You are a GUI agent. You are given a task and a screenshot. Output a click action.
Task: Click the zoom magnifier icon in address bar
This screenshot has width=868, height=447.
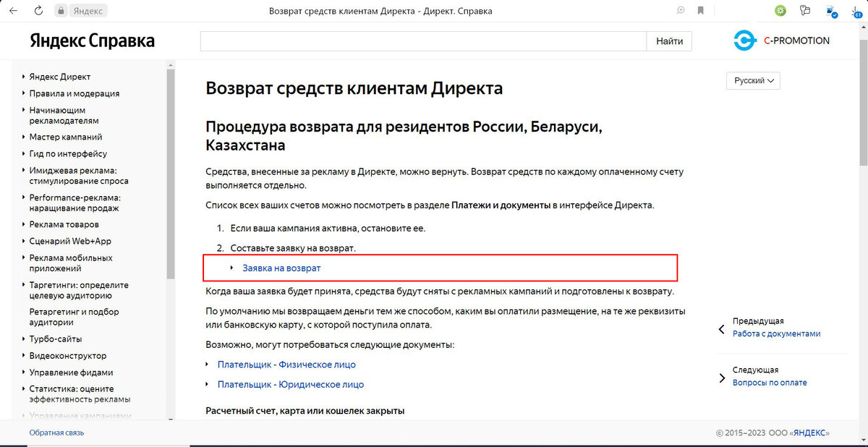click(x=681, y=11)
